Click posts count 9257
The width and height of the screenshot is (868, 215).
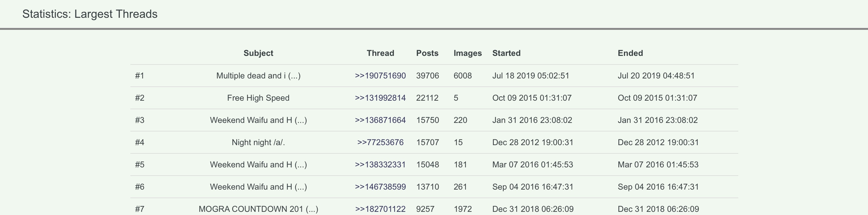425,209
